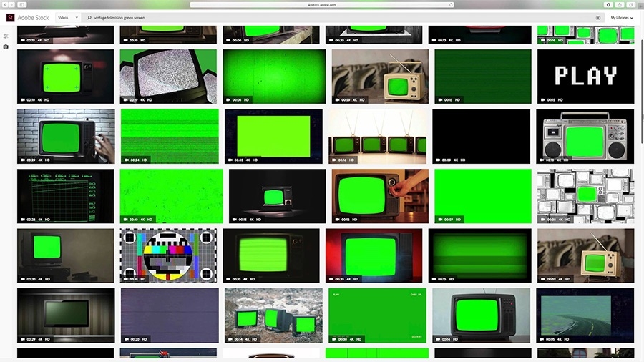Screen dimensions: 644x362
Task: Expand the My Libraries dropdown
Action: tap(622, 18)
